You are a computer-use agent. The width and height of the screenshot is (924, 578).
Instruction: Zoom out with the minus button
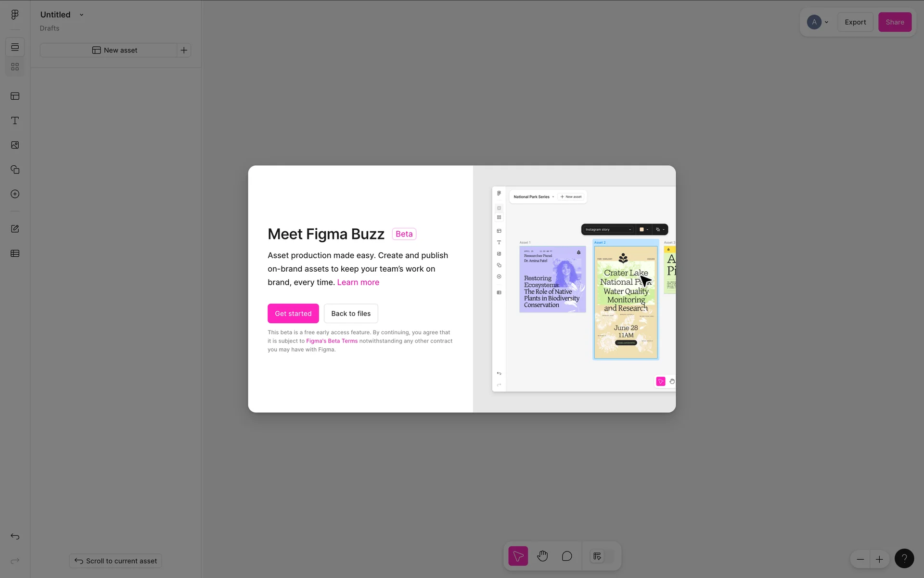pos(860,559)
